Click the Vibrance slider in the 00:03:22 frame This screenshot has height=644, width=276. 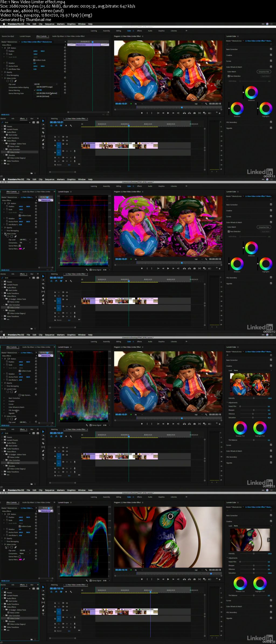tap(253, 414)
